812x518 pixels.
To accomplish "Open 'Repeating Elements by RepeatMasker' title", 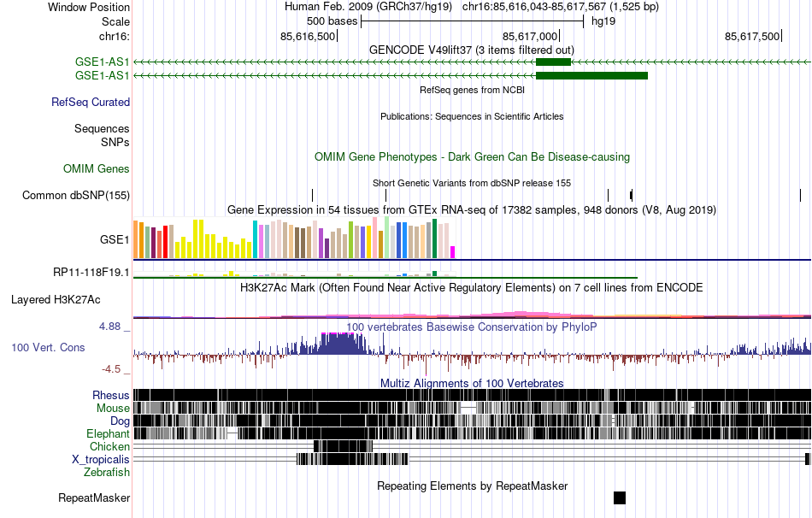I will pyautogui.click(x=473, y=486).
